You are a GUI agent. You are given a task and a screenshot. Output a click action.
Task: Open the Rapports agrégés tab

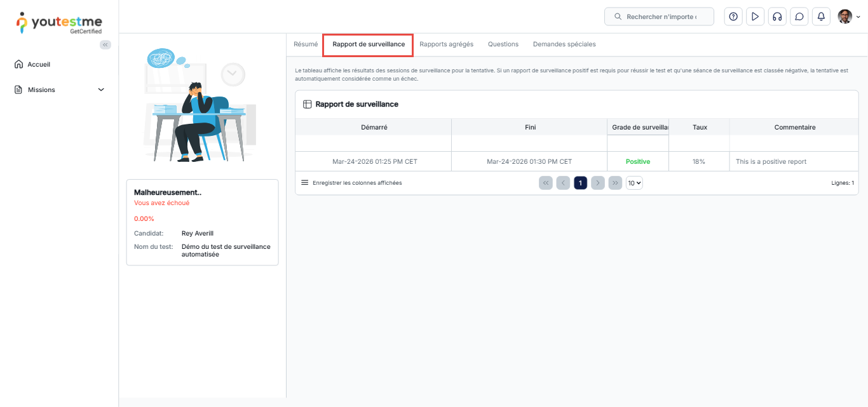pos(446,44)
